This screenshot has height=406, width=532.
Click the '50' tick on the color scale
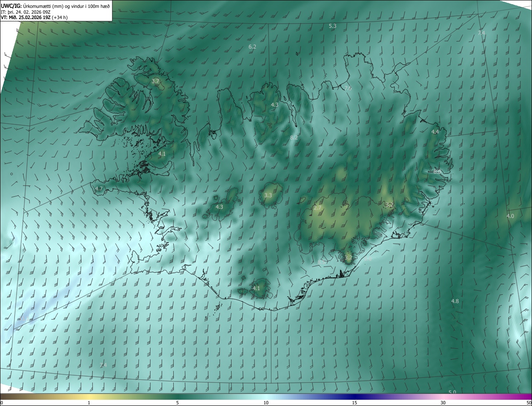tap(528, 403)
